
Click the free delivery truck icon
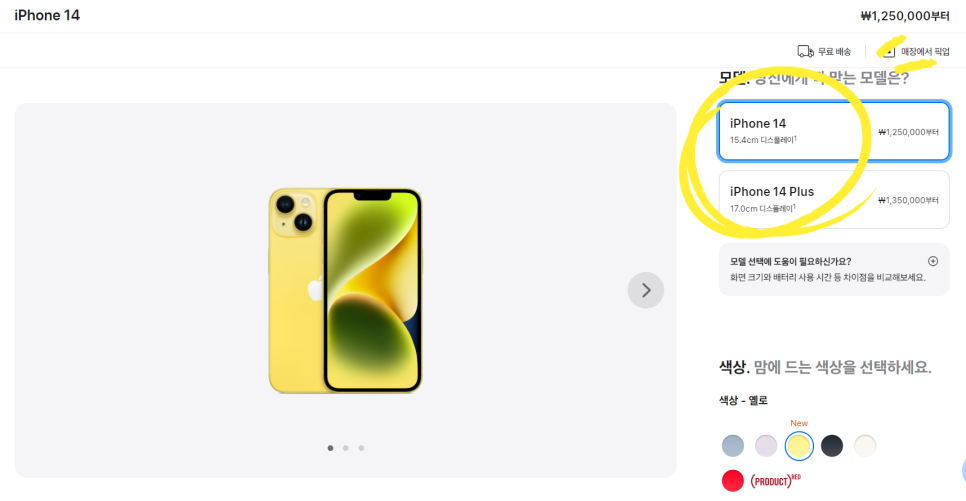(805, 51)
